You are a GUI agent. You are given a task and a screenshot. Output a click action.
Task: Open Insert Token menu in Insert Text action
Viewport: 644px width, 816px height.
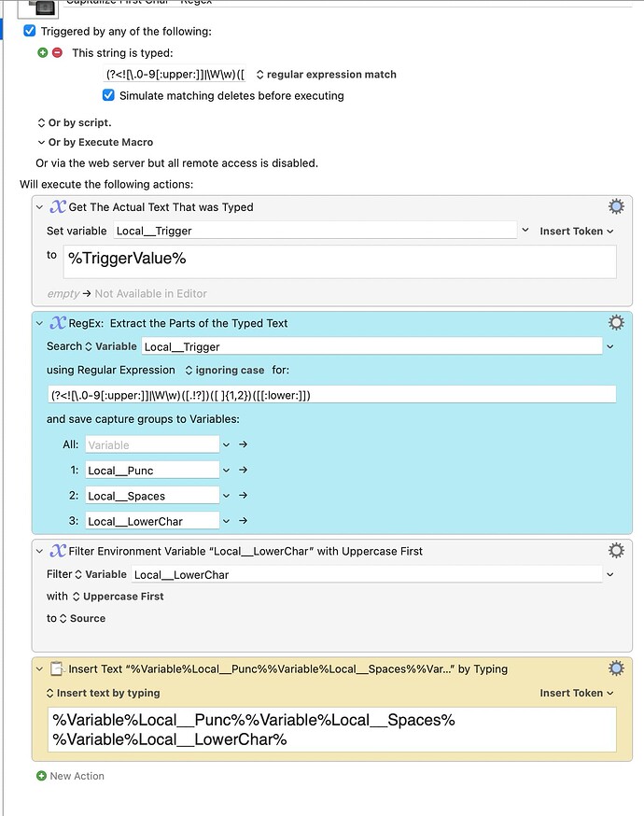pos(576,693)
